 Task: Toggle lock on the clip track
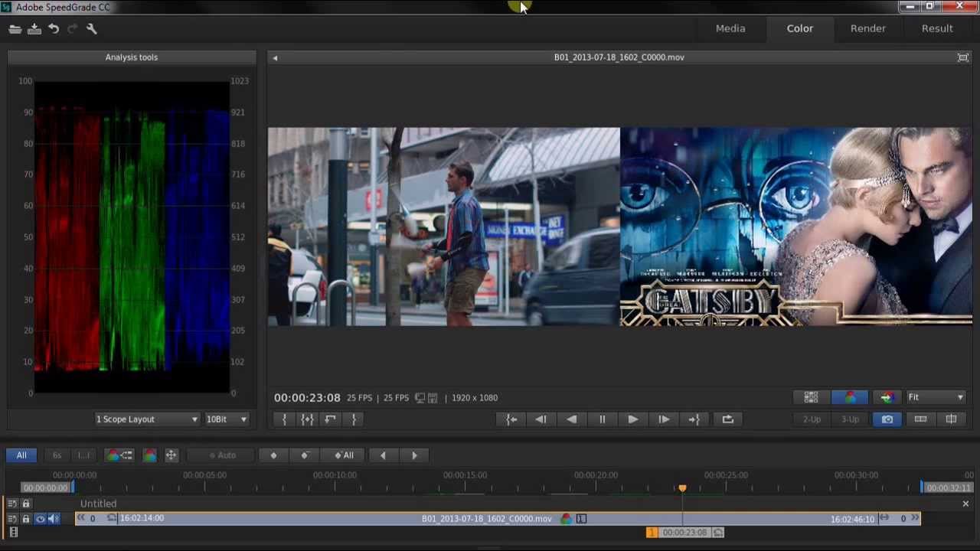25,519
